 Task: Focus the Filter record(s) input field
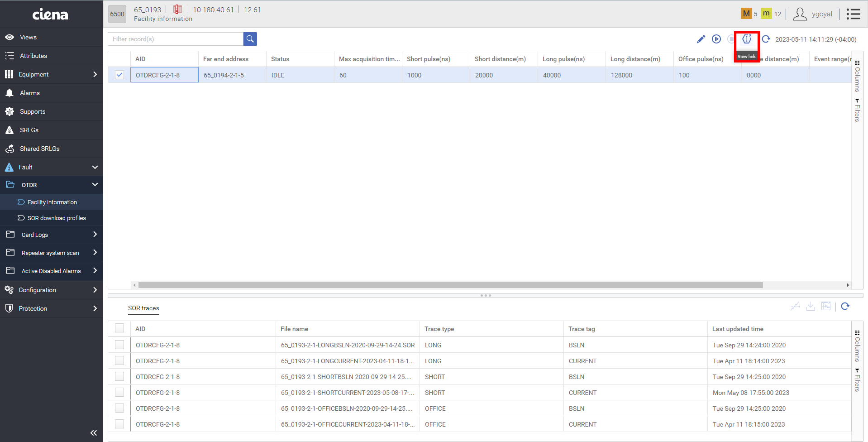(176, 39)
